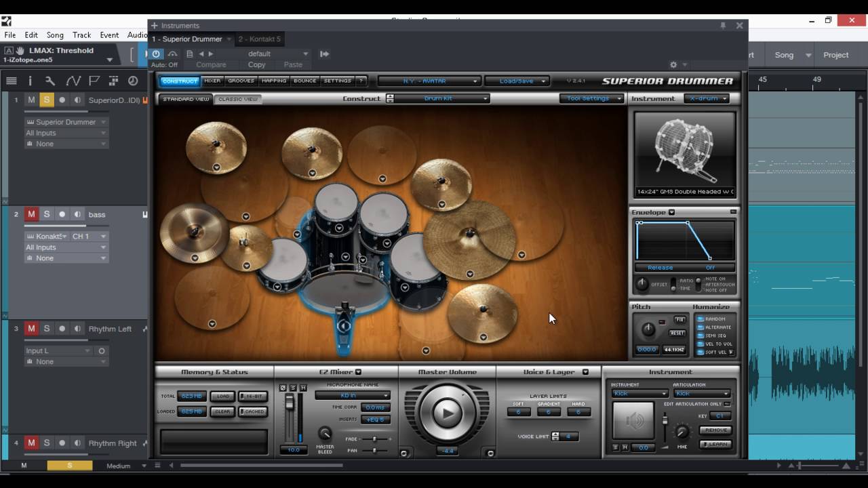Open the Instrument Kick dropdown
Image resolution: width=868 pixels, height=488 pixels.
click(x=640, y=394)
